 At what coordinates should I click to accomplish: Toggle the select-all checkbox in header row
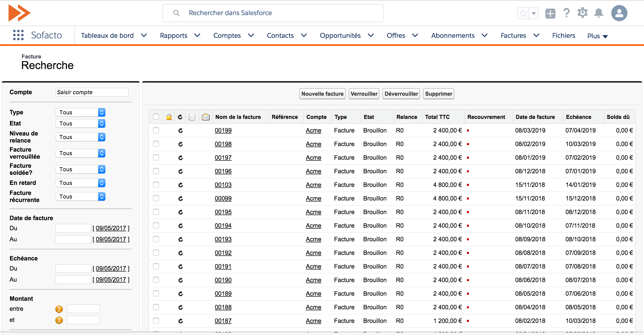point(156,116)
